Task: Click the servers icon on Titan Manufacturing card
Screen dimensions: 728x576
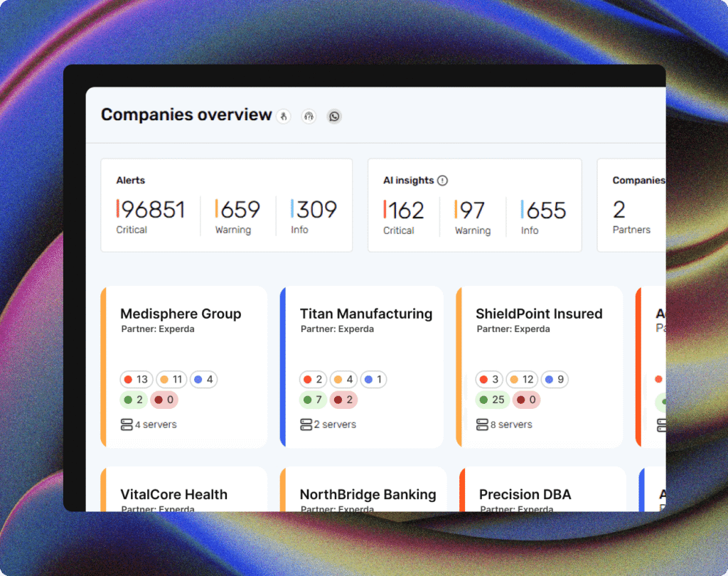Action: tap(306, 425)
